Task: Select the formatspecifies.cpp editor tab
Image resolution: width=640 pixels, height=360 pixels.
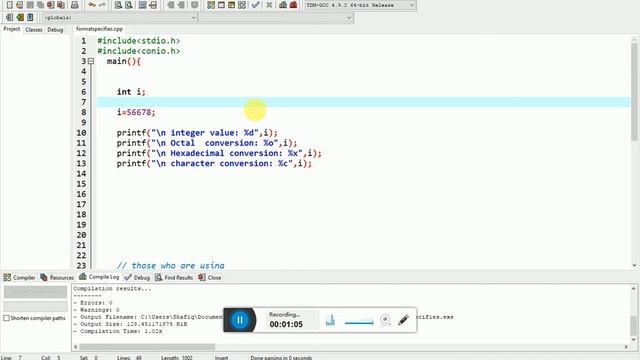Action: click(x=99, y=29)
